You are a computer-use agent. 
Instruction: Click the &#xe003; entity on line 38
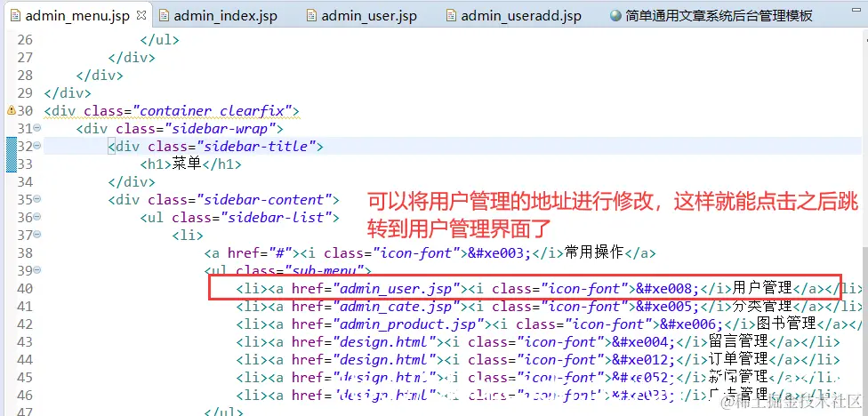(500, 252)
